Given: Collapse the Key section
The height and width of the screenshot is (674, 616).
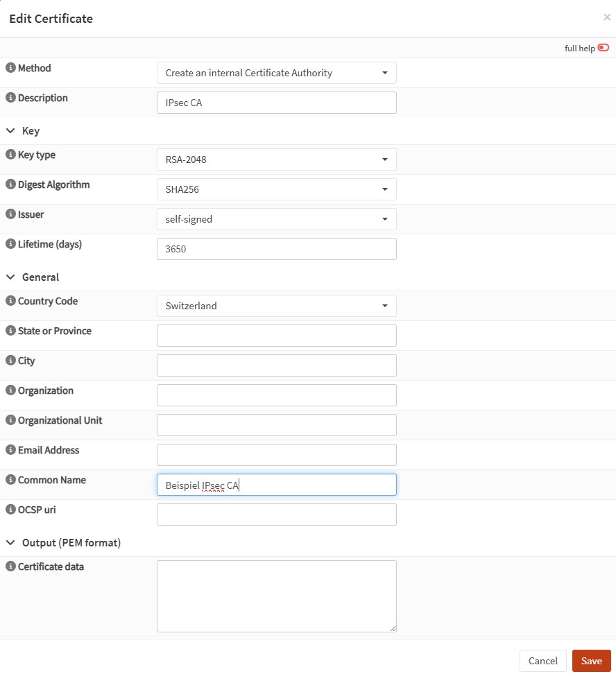Looking at the screenshot, I should (10, 131).
